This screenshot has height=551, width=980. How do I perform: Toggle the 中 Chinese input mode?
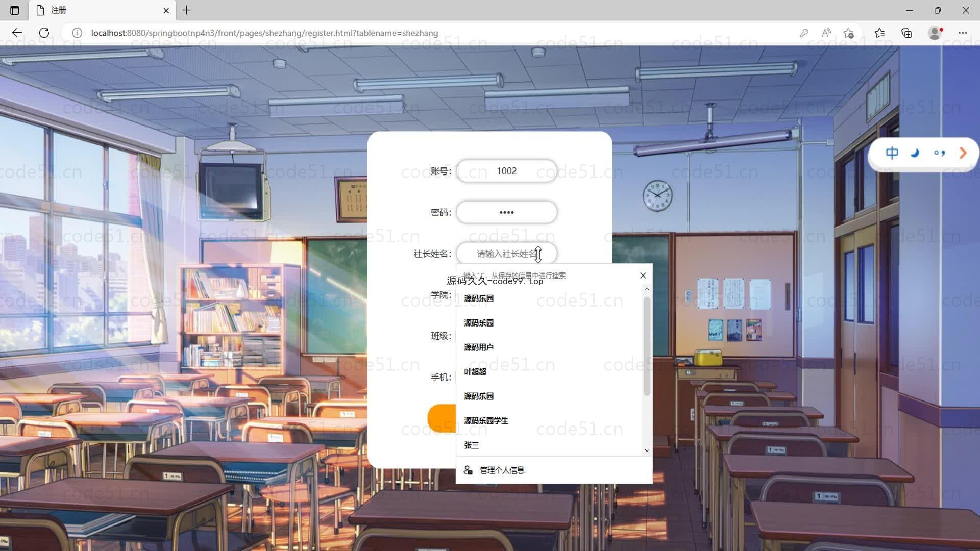[892, 153]
